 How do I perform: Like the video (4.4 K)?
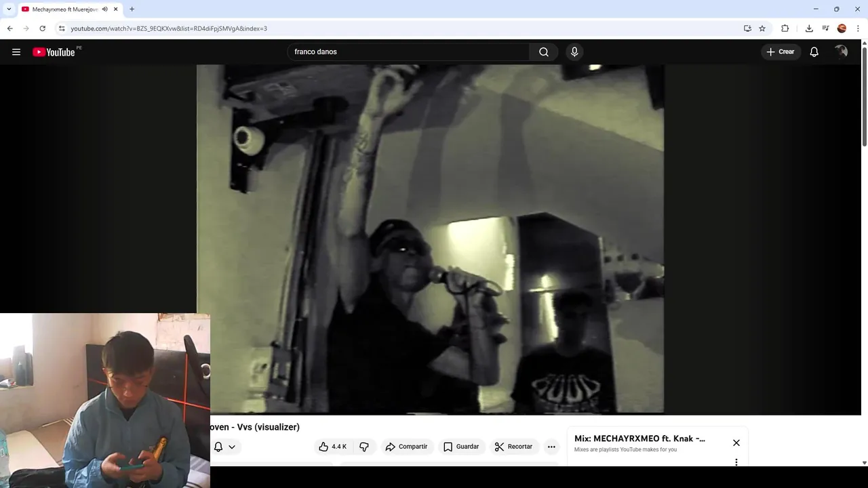pyautogui.click(x=332, y=447)
